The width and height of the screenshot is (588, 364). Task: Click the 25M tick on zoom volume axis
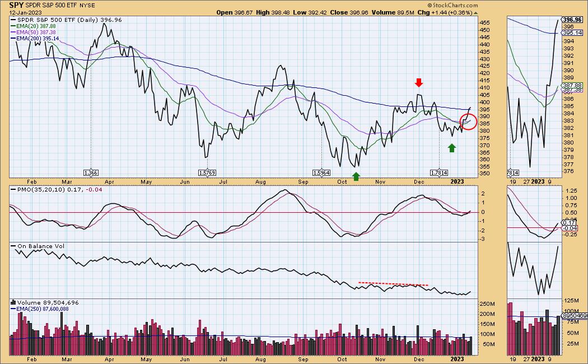pos(572,343)
